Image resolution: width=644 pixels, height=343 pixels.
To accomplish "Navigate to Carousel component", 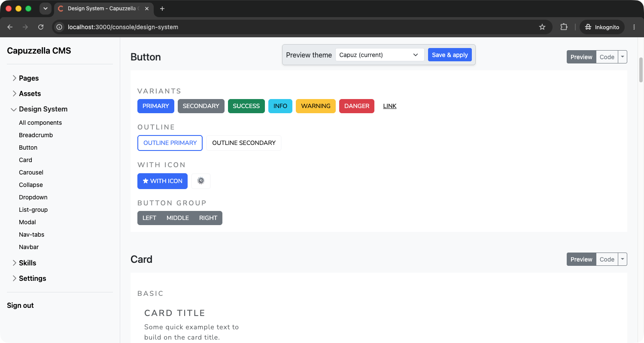I will [x=31, y=172].
